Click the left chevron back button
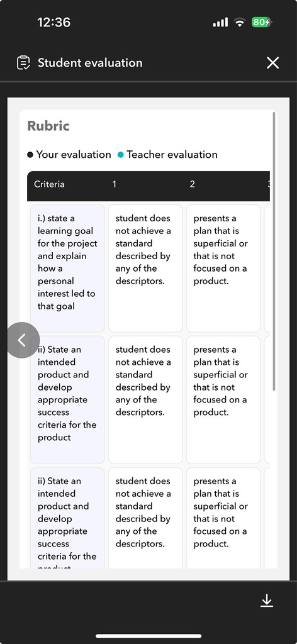Screen dimensions: 297x644 (x=23, y=340)
